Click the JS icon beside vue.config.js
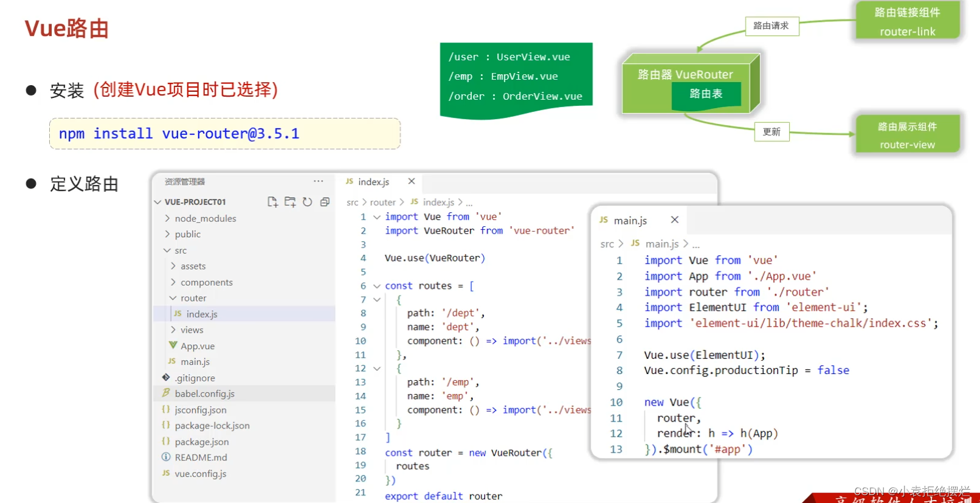Viewport: 980px width, 503px height. 166,473
